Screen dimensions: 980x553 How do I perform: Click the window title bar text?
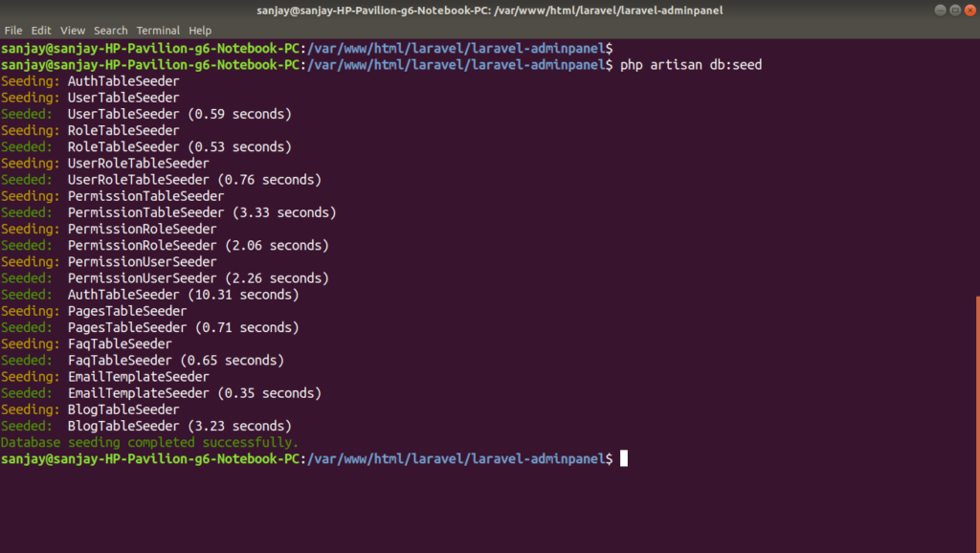[x=490, y=10]
